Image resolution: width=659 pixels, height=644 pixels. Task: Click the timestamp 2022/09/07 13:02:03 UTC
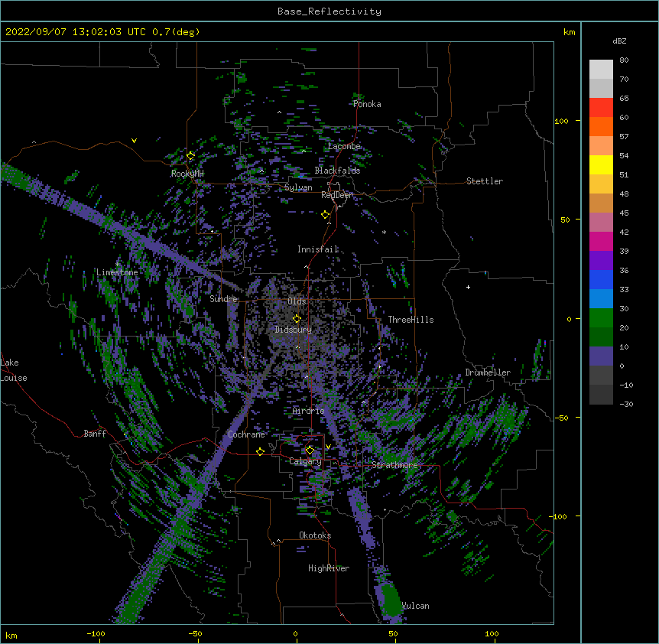(x=76, y=32)
